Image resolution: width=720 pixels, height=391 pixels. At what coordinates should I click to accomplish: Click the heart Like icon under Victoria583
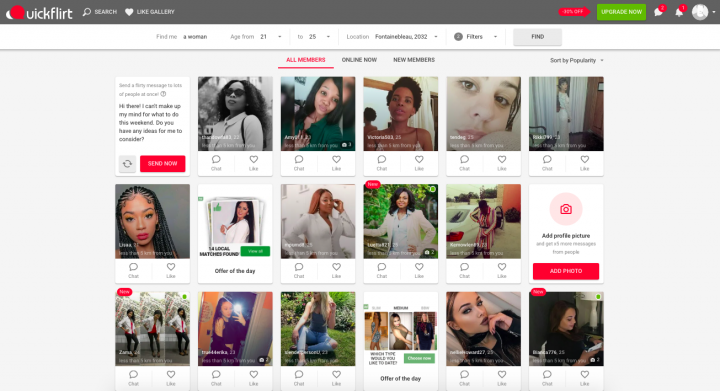pos(419,159)
